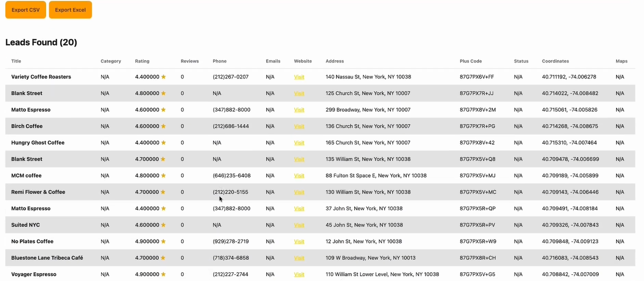
Task: Click plus code 87G7PX6V+FF
Action: 477,77
